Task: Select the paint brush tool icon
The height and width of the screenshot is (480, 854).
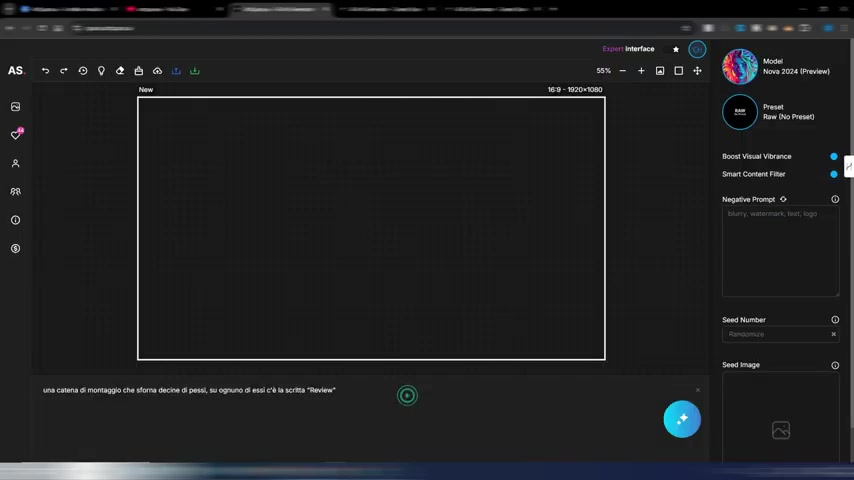Action: 139,71
